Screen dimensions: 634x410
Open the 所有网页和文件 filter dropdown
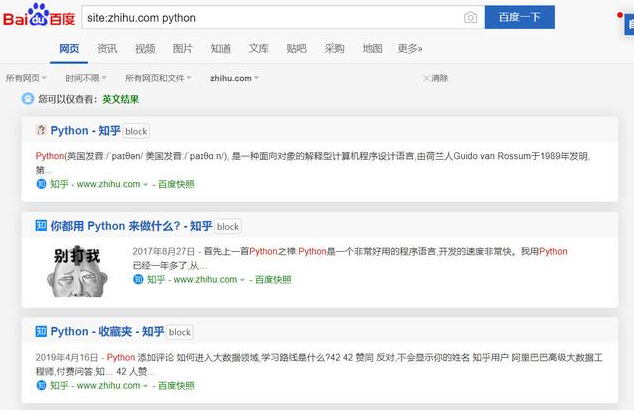click(x=158, y=78)
